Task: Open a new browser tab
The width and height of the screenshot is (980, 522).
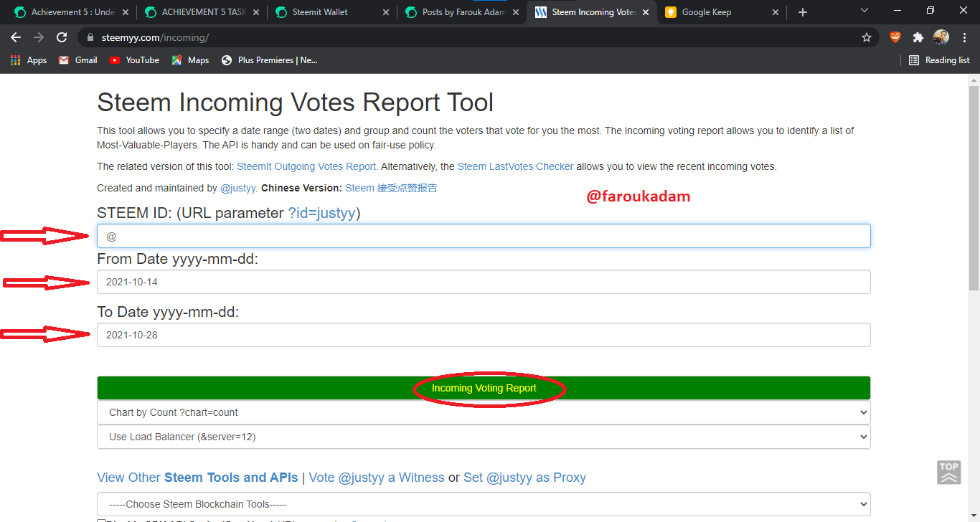Action: pyautogui.click(x=803, y=12)
